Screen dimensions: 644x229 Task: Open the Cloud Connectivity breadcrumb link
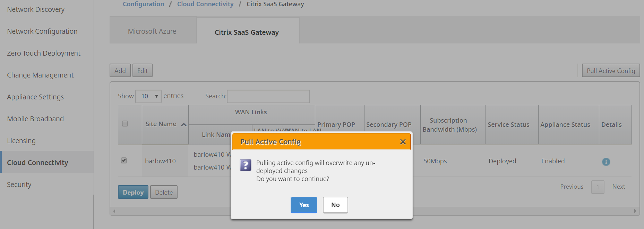[205, 4]
